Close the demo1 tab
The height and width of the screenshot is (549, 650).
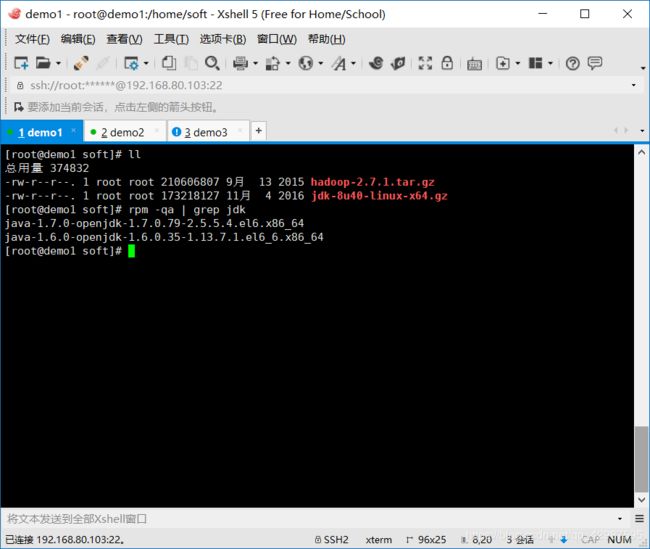point(73,131)
